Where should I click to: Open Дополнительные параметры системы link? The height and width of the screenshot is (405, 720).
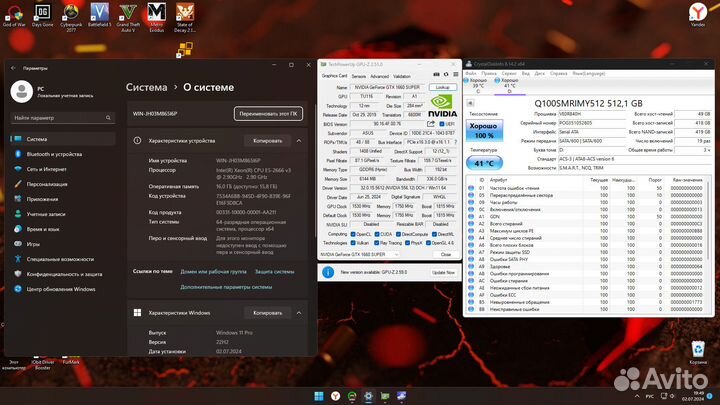coord(226,287)
